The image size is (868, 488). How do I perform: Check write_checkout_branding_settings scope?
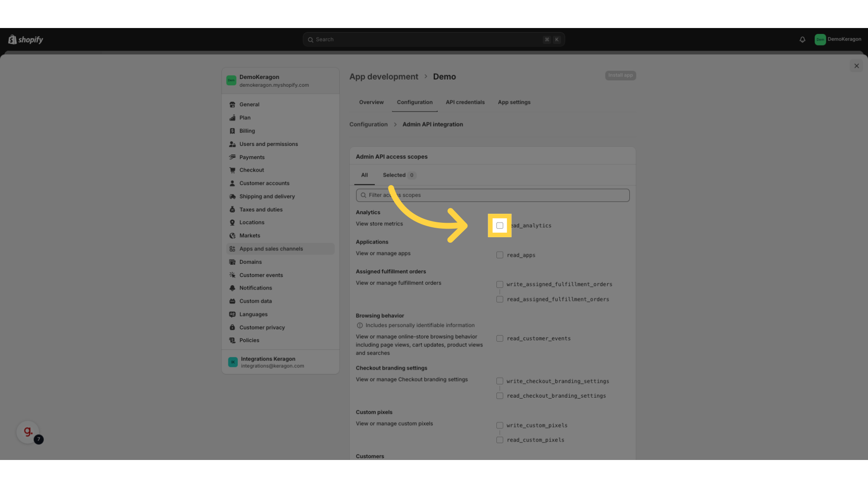(x=500, y=381)
